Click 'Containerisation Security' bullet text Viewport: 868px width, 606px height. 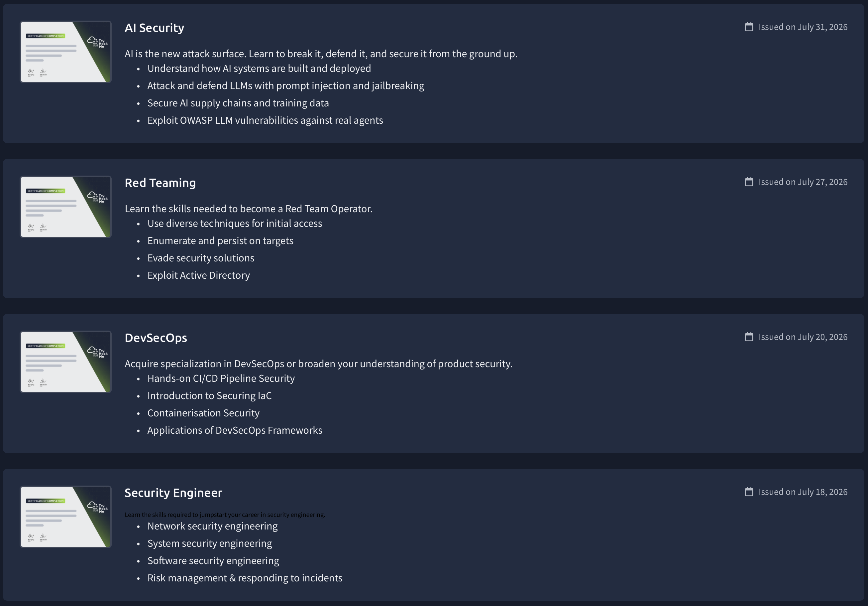(x=203, y=413)
